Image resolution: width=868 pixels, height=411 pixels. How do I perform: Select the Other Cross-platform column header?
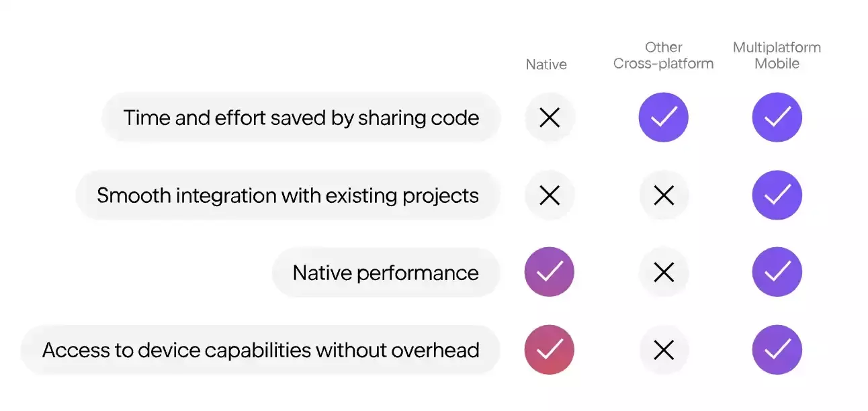tap(663, 56)
